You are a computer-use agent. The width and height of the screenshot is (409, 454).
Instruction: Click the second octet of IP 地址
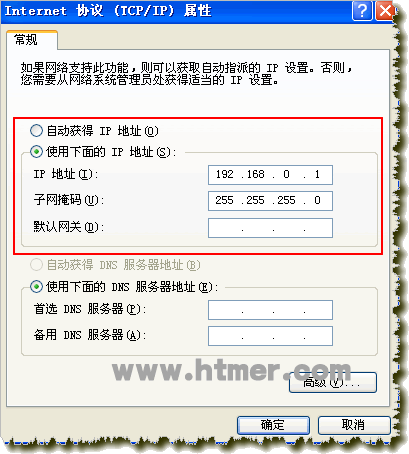coord(256,174)
